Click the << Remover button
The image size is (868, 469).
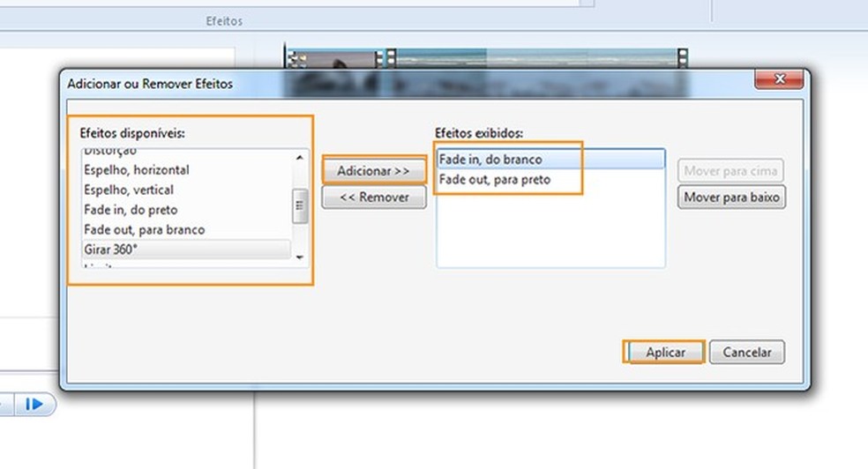pyautogui.click(x=374, y=197)
